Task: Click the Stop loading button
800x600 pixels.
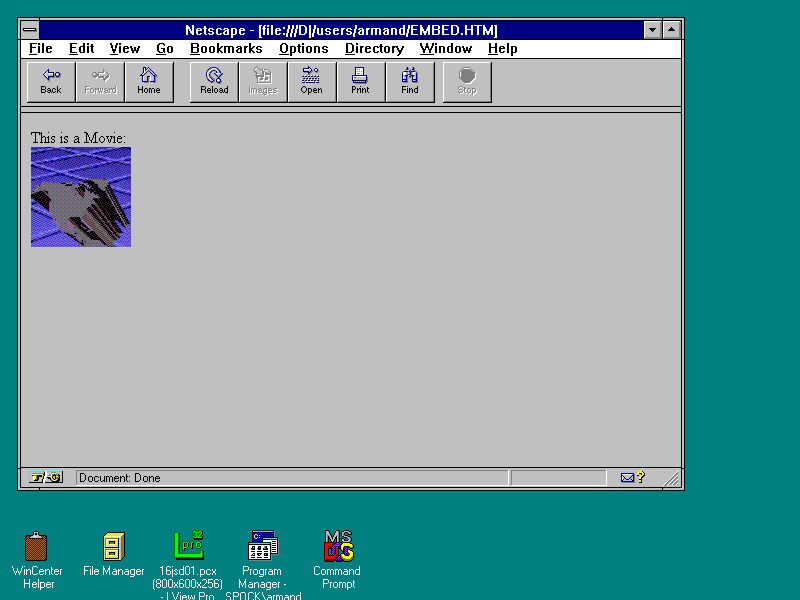Action: coord(467,82)
